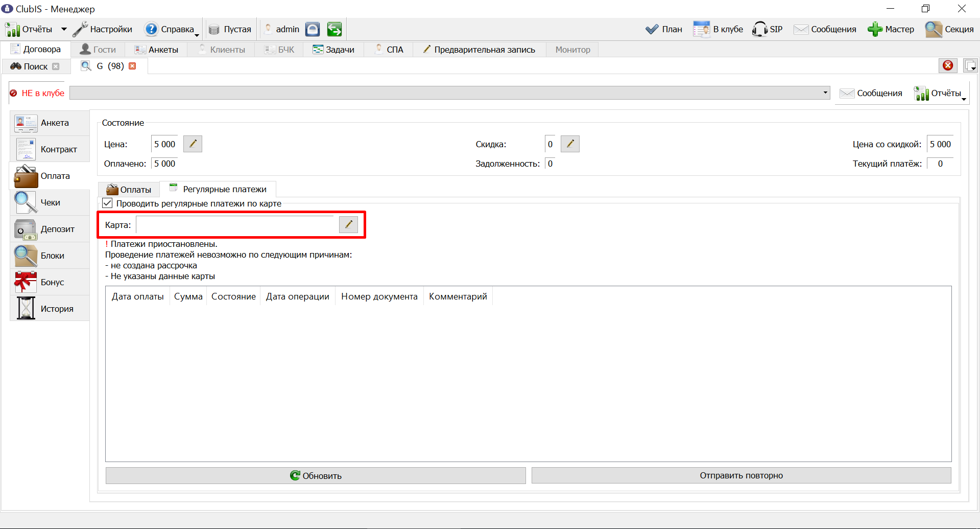The width and height of the screenshot is (980, 529).
Task: Switch to the Задачи tab
Action: pyautogui.click(x=333, y=50)
